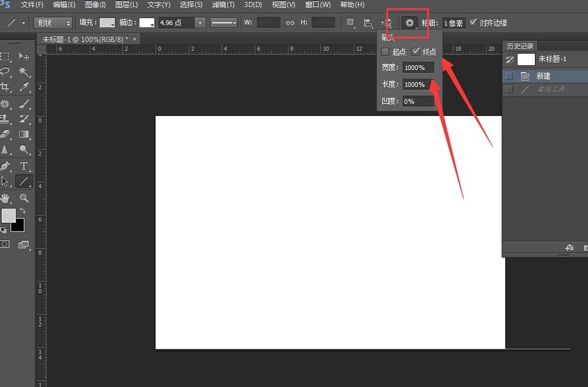Viewport: 588px width, 387px height.
Task: Select the Move tool
Action: pos(24,56)
